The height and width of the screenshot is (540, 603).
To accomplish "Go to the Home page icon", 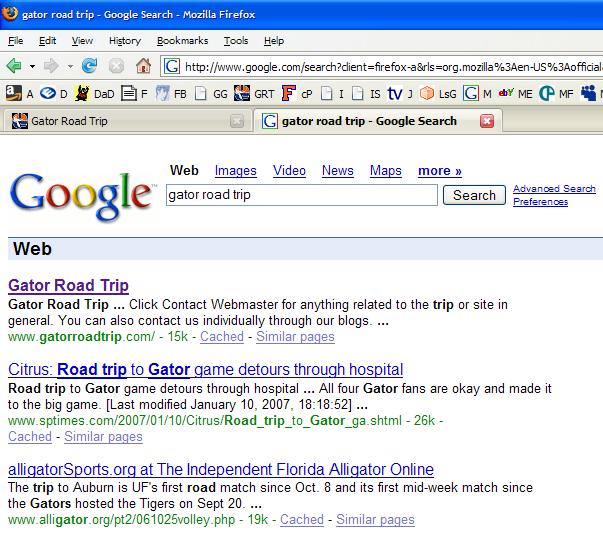I will (143, 66).
